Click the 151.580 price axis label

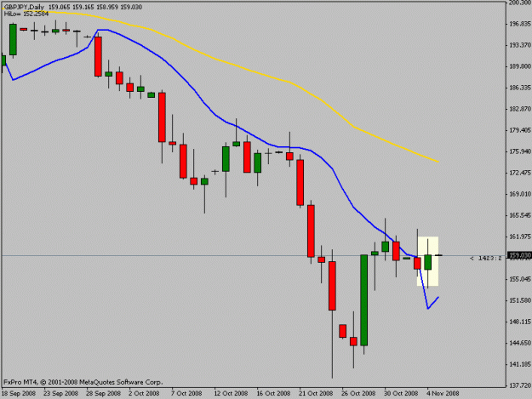coord(520,300)
